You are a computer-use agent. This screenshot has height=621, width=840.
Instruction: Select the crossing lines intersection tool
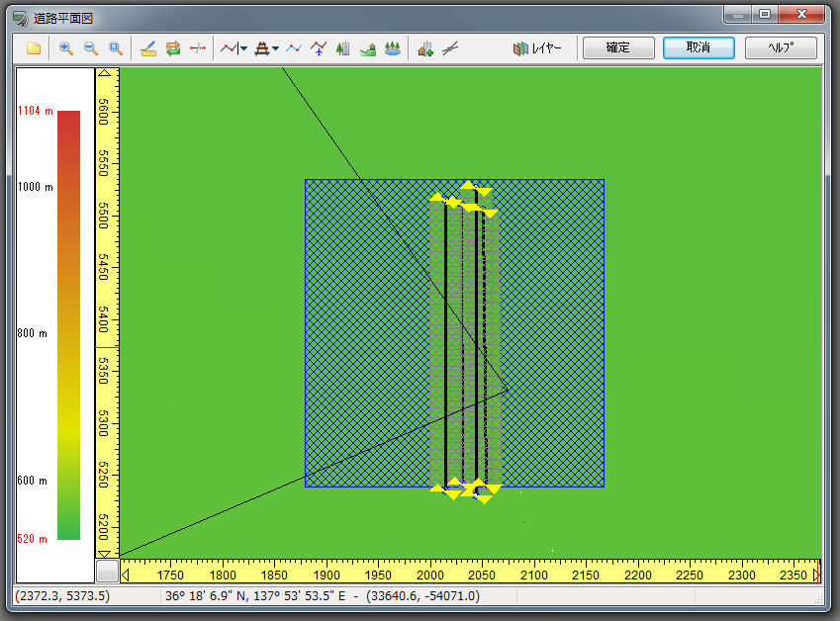(x=450, y=48)
